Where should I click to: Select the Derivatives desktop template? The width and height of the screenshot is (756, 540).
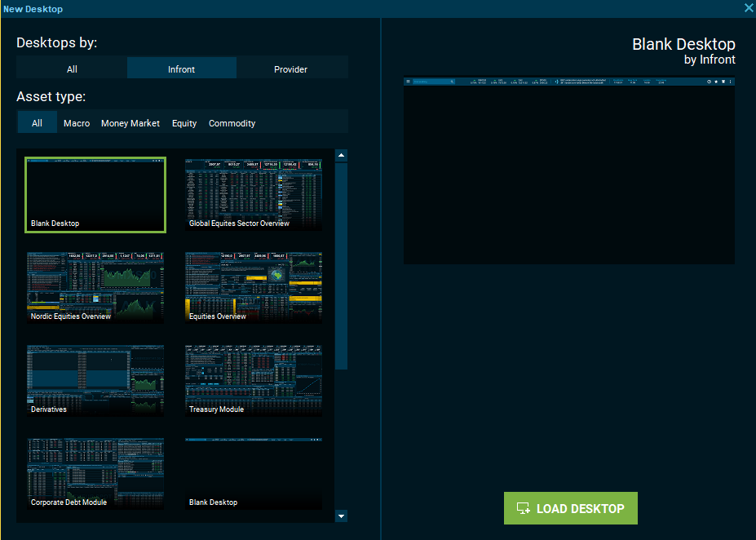[95, 380]
